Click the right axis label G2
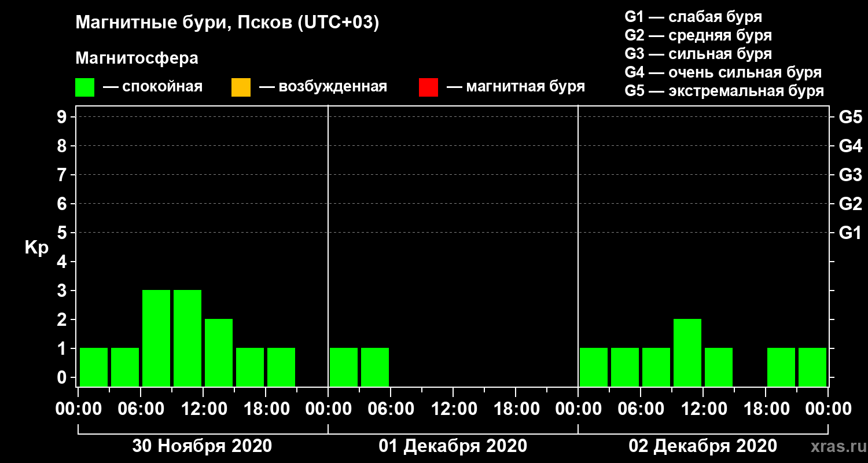The height and width of the screenshot is (463, 868). click(x=850, y=204)
